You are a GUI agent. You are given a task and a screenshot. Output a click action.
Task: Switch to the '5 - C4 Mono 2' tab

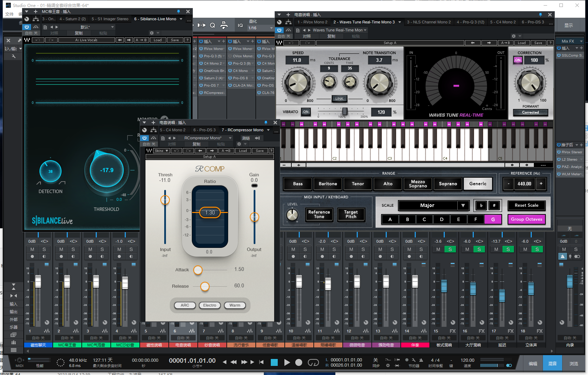pos(503,22)
